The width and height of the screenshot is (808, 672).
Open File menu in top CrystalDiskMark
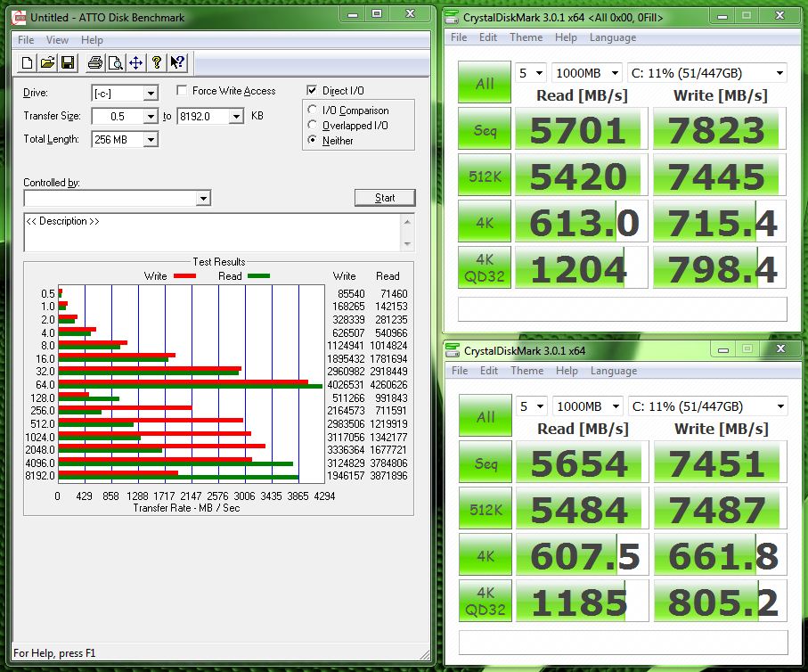tap(459, 37)
